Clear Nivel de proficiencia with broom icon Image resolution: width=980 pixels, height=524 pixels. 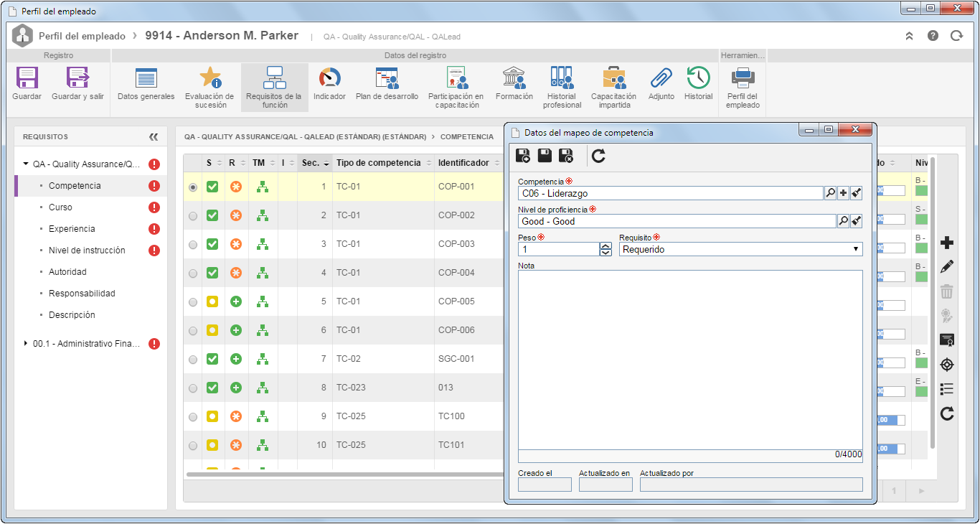(857, 221)
